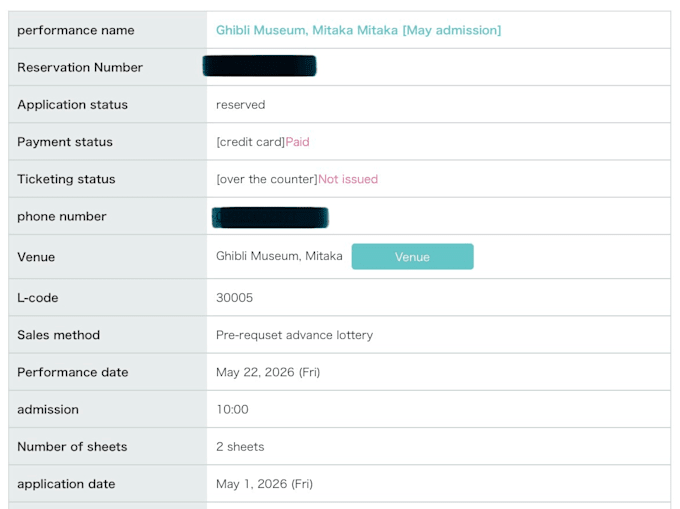This screenshot has height=509, width=680.
Task: Click the pink 'Paid' payment status text
Action: (x=298, y=142)
